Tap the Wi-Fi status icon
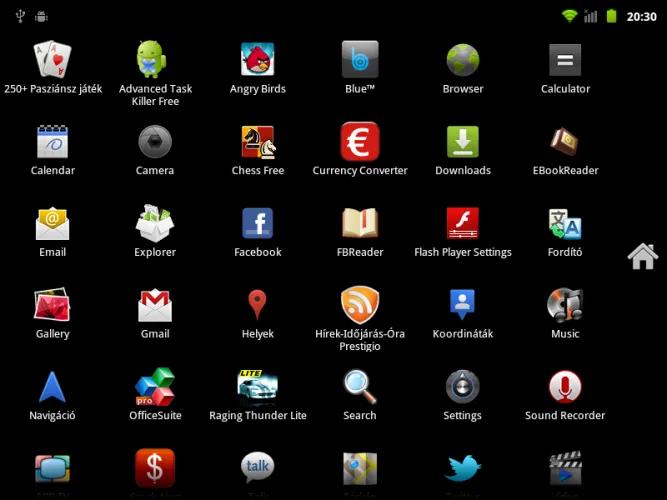Screen dimensions: 667x500 tap(569, 16)
